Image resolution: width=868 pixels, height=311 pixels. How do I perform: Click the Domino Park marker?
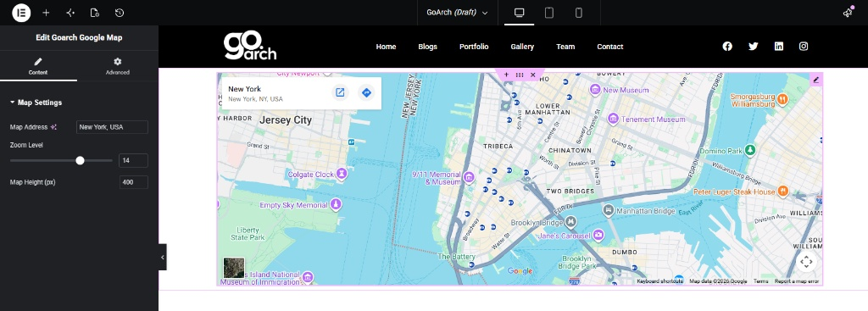pos(750,150)
